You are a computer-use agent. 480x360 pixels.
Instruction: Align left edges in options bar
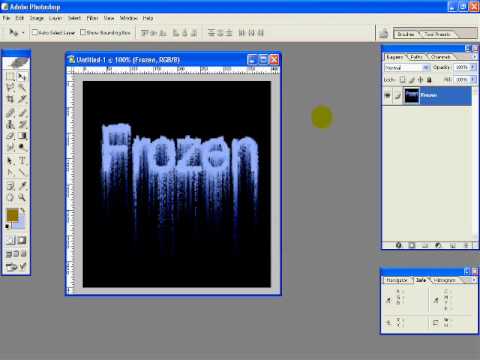(x=176, y=33)
